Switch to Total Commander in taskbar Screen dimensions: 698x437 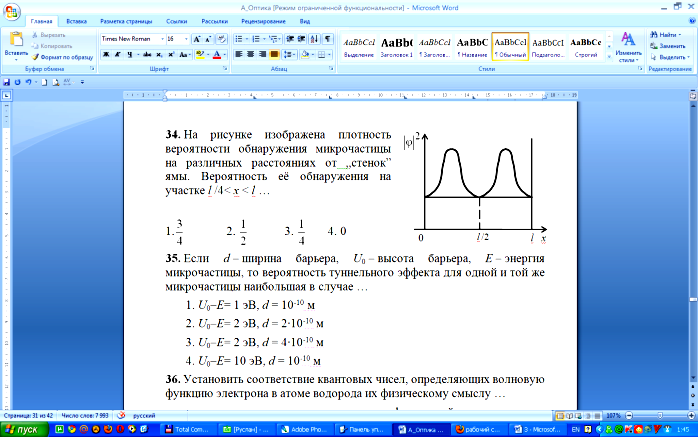(x=188, y=429)
